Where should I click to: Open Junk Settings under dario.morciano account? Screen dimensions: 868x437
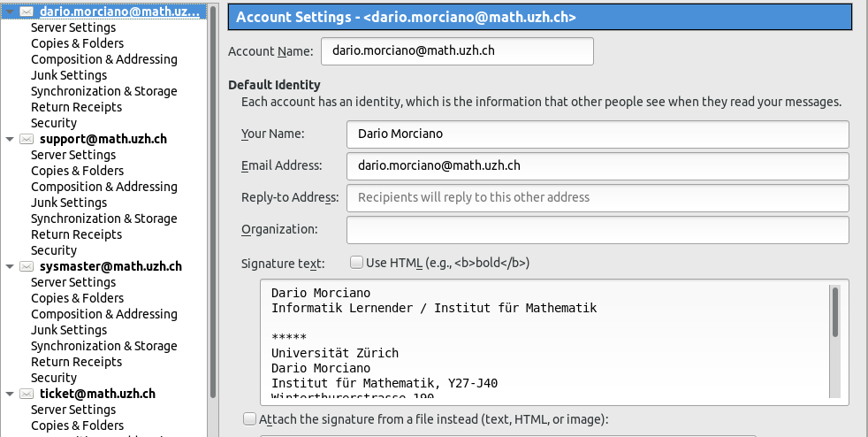pyautogui.click(x=69, y=75)
